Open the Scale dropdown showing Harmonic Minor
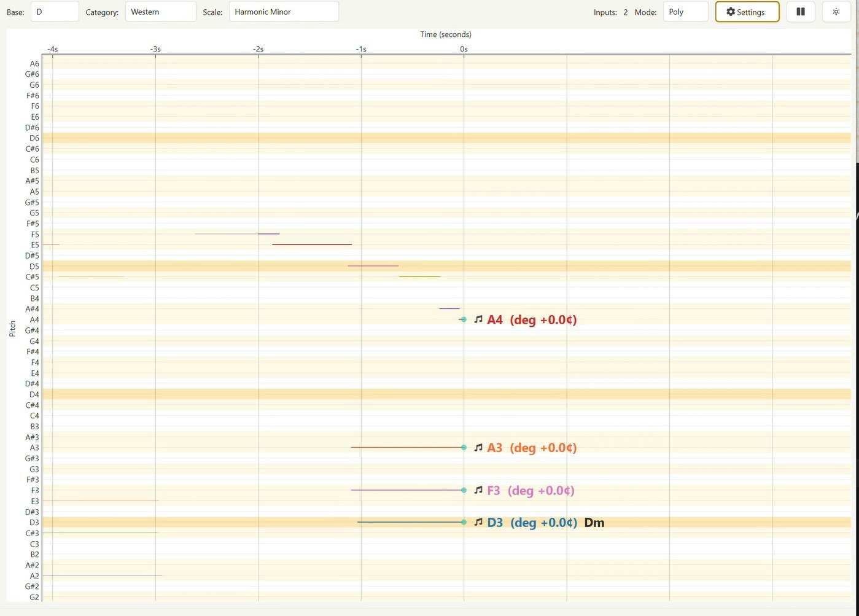 tap(283, 11)
